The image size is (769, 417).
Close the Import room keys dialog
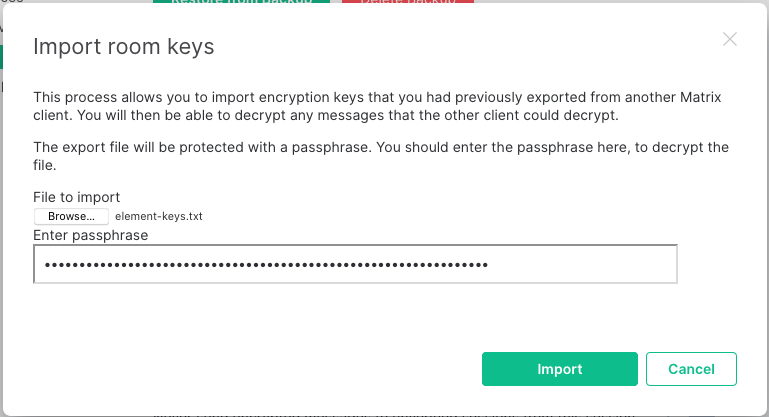coord(730,39)
